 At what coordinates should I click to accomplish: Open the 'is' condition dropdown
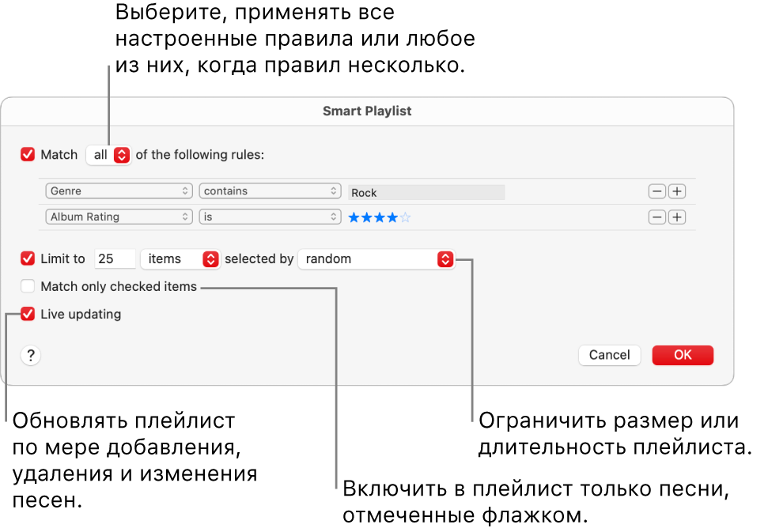pos(270,217)
